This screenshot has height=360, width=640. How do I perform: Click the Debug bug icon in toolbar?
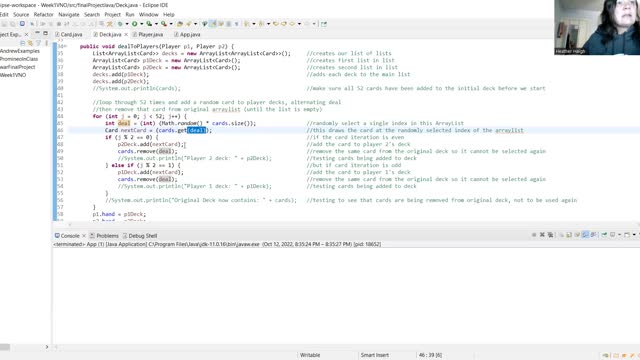pos(120,24)
